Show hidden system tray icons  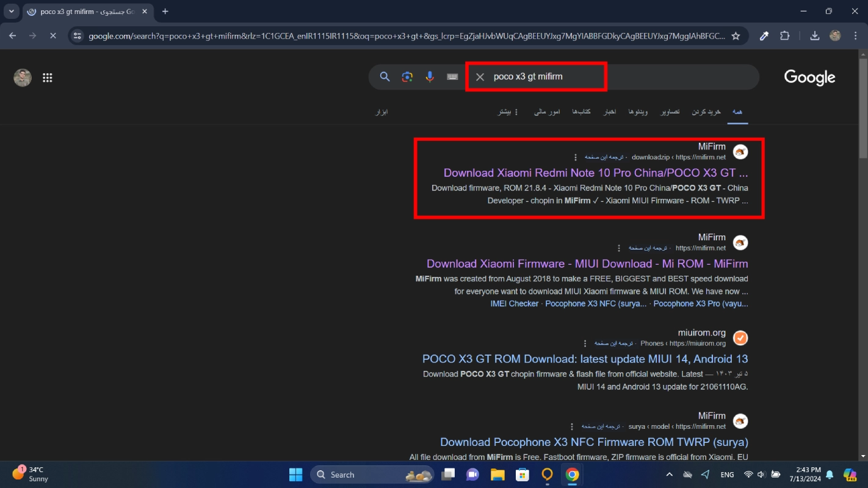click(x=670, y=475)
